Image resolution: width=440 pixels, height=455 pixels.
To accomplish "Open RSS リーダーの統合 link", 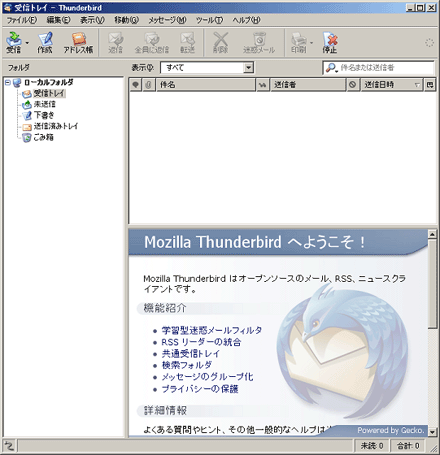I will click(x=201, y=342).
